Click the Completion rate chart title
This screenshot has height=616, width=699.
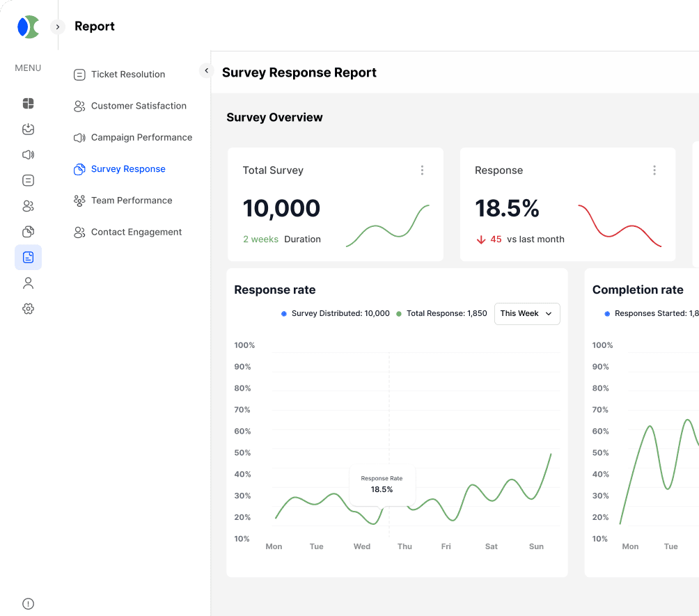[638, 290]
